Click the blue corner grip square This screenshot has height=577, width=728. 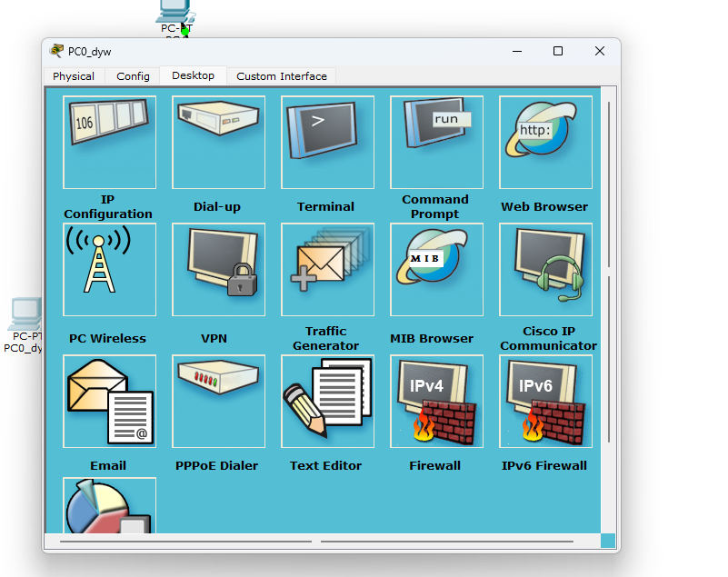pos(608,541)
